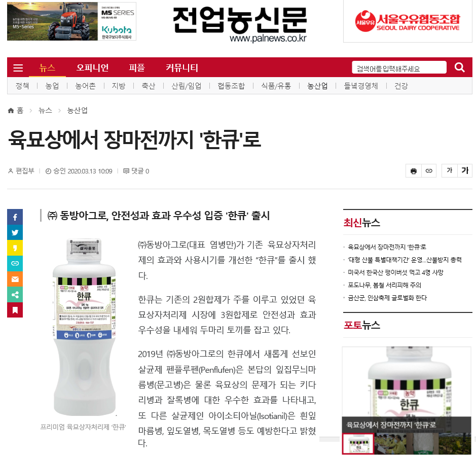Open '대형 산불 특별대책기간 운영' news

coord(405,260)
